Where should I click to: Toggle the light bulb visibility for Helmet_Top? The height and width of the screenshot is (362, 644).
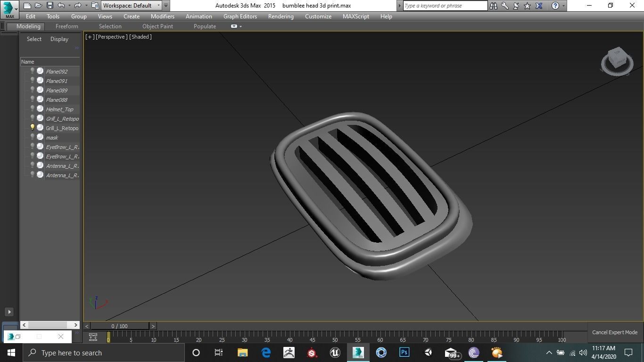pyautogui.click(x=32, y=109)
